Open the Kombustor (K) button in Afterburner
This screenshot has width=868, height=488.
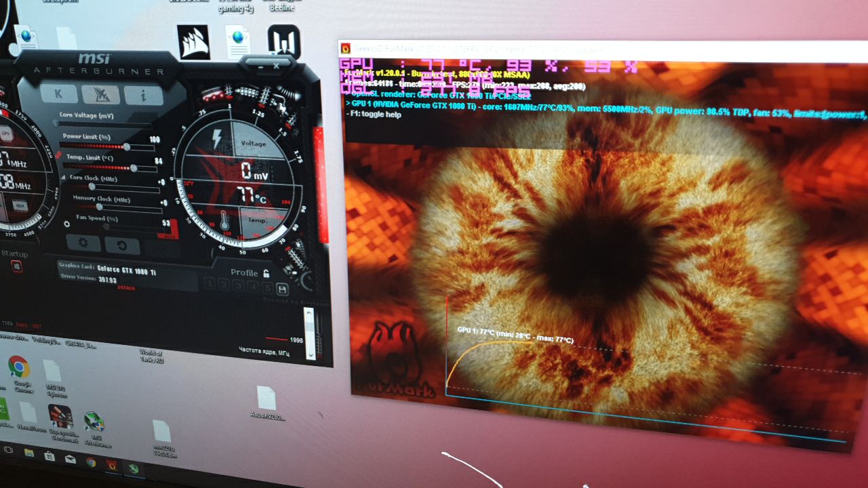click(x=59, y=93)
